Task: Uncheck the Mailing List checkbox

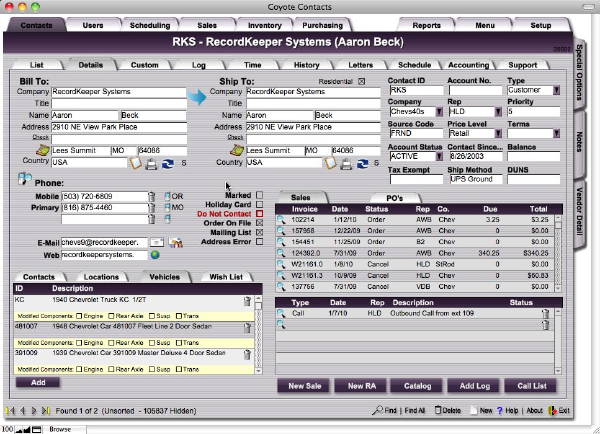Action: pos(260,232)
